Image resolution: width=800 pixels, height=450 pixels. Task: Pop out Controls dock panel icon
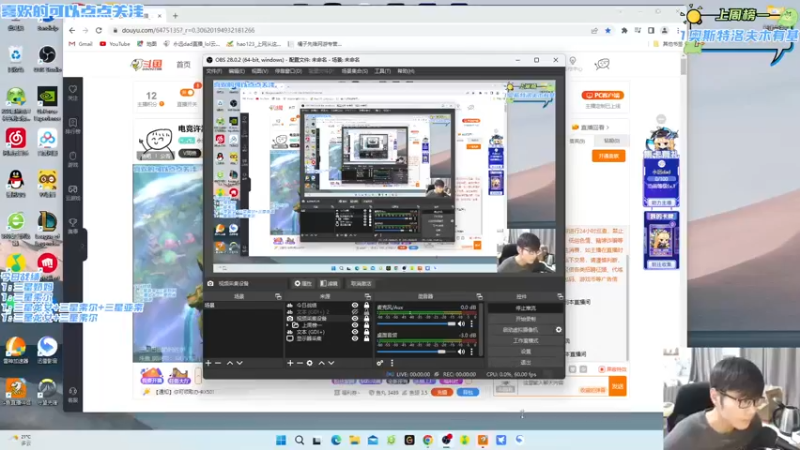(x=560, y=296)
